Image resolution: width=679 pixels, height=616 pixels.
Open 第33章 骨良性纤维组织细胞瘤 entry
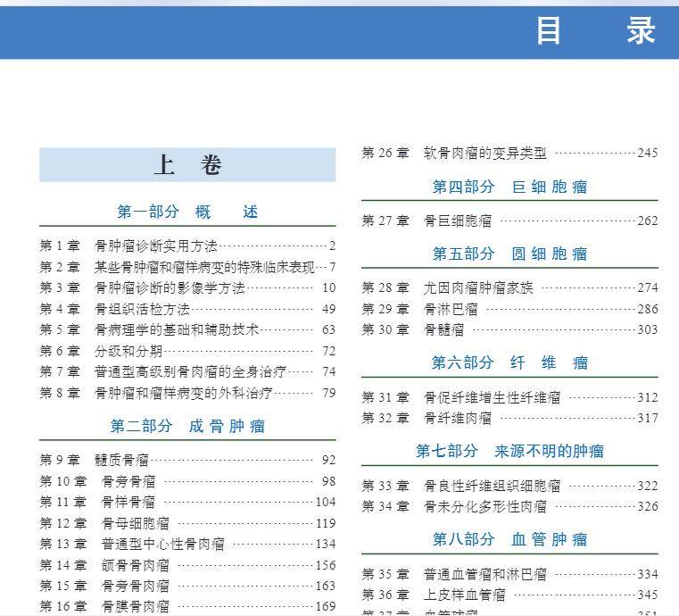(x=509, y=486)
